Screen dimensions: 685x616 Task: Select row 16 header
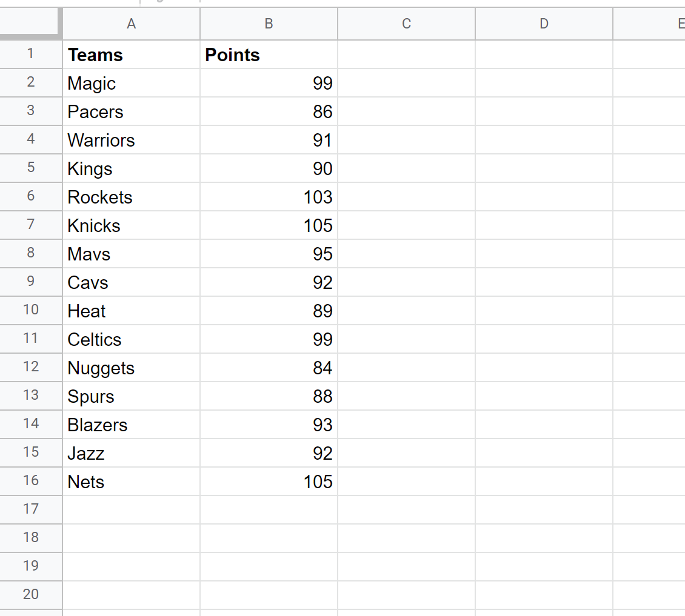31,481
